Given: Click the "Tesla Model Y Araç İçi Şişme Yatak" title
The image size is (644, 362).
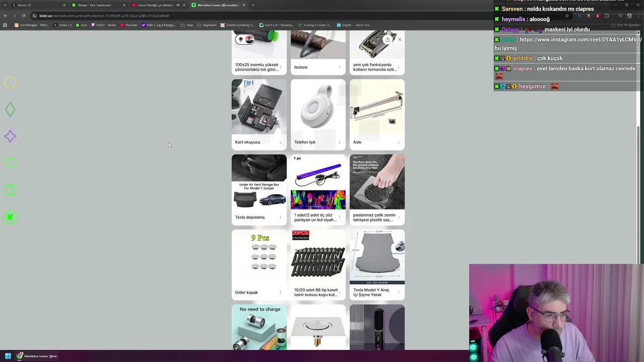Looking at the screenshot, I should tap(371, 293).
